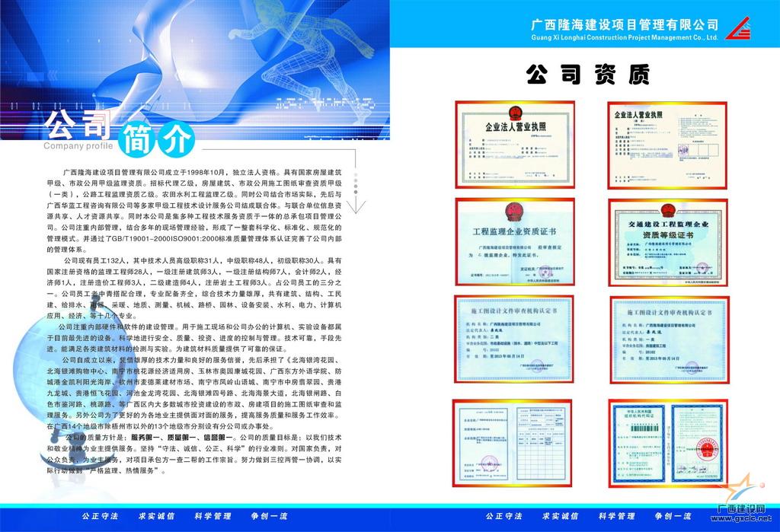Click the line starting 公司注重内部硬件和软件的建设管理
780x532 pixels.
tap(200, 327)
